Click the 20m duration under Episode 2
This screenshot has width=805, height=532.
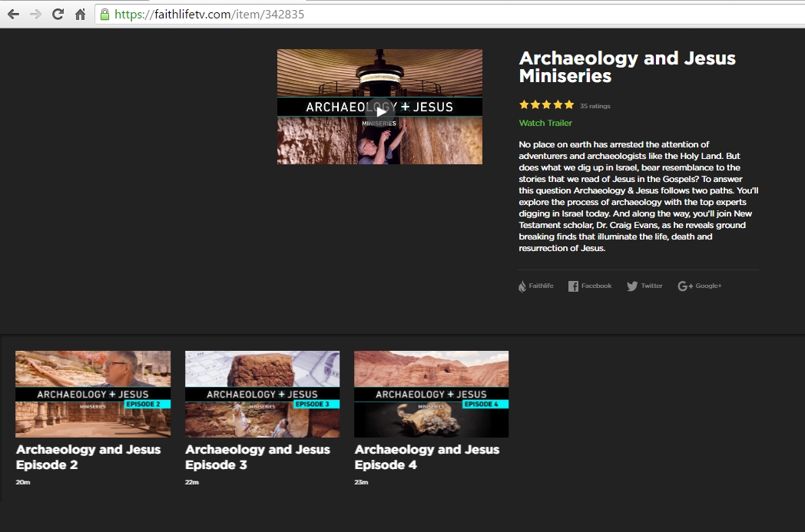click(23, 482)
